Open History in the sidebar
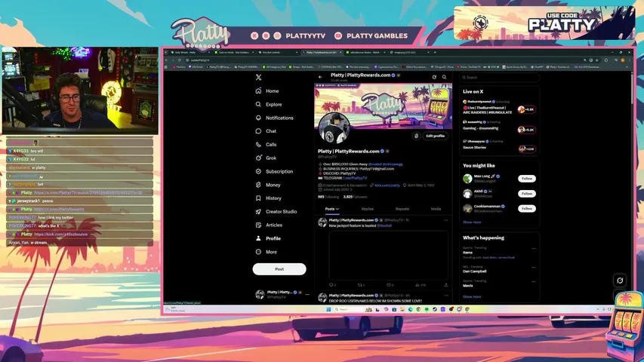644x362 pixels. click(x=268, y=198)
